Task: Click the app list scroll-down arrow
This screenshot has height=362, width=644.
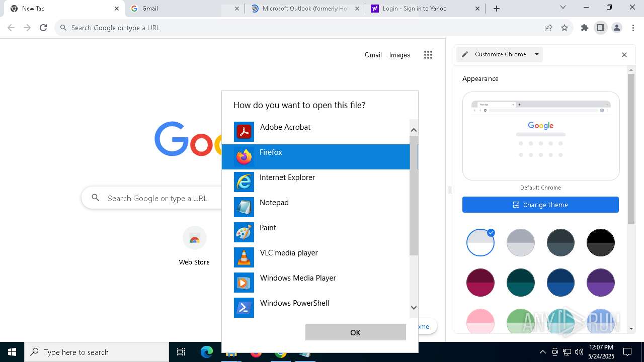Action: click(414, 308)
